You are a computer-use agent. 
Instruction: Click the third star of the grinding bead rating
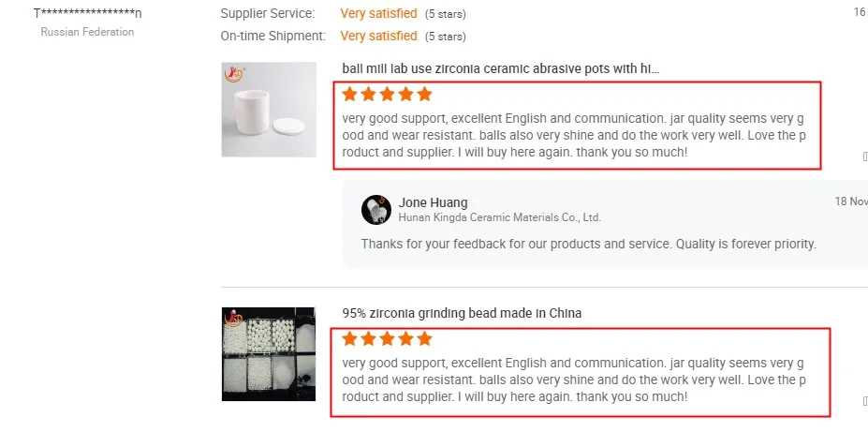pos(387,338)
